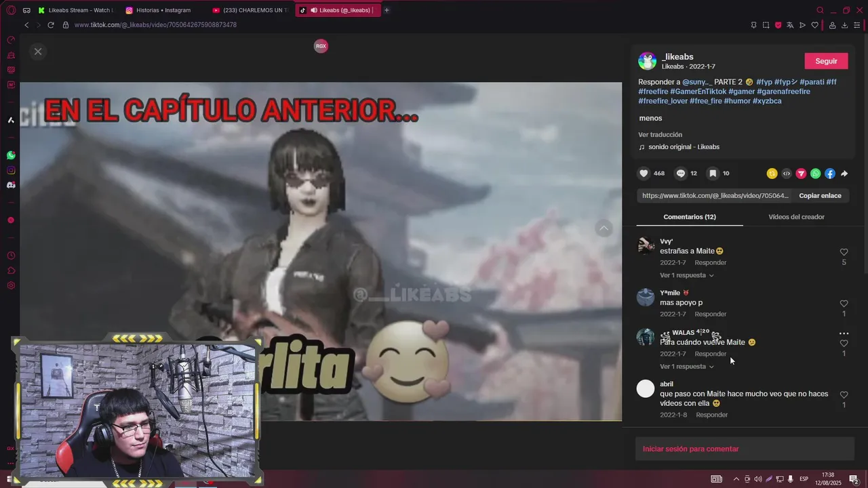Save the video with the bookmark icon
Screen dimensions: 868x488
(713, 174)
